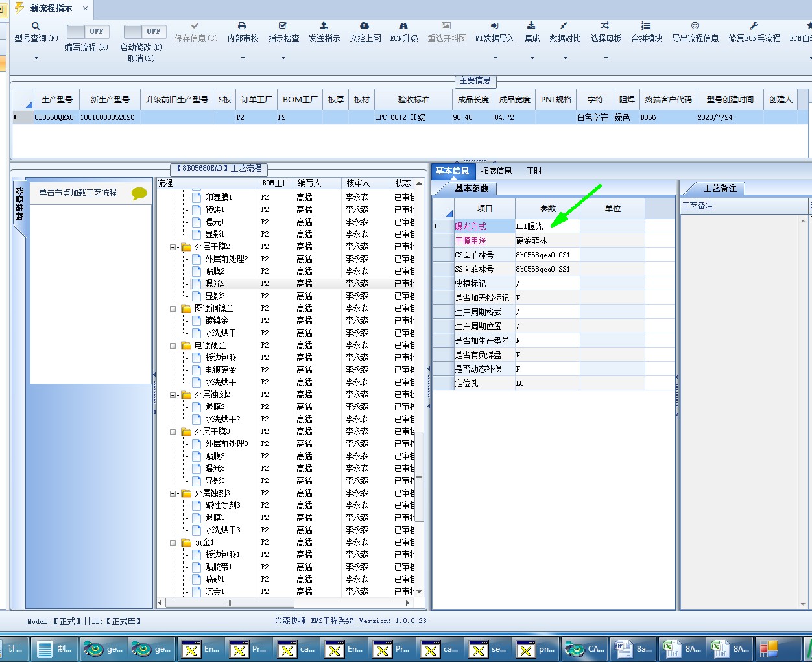Click the 生产型号 column header

point(56,100)
